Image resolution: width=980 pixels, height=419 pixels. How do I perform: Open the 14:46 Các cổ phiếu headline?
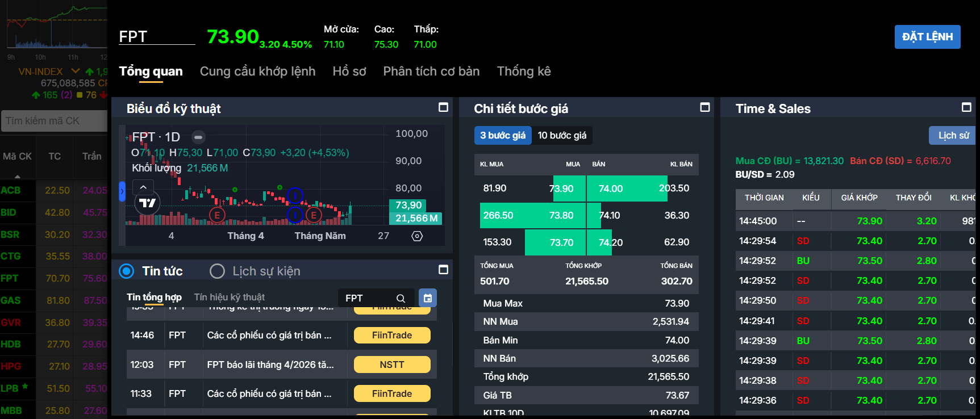pyautogui.click(x=269, y=336)
